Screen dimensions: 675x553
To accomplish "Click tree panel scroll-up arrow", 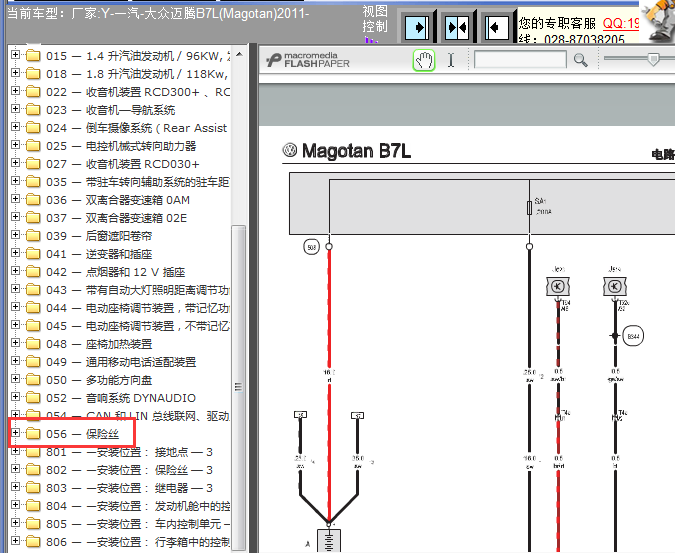I will coord(239,55).
